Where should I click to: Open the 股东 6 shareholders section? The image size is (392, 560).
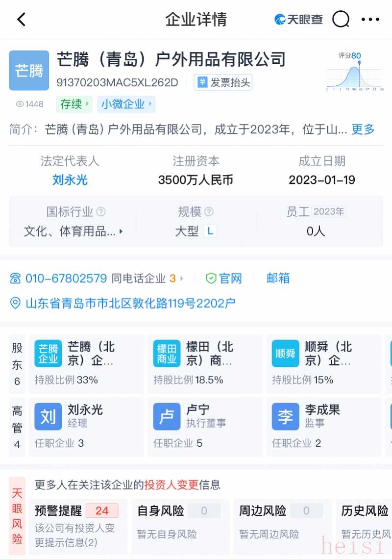click(x=17, y=364)
